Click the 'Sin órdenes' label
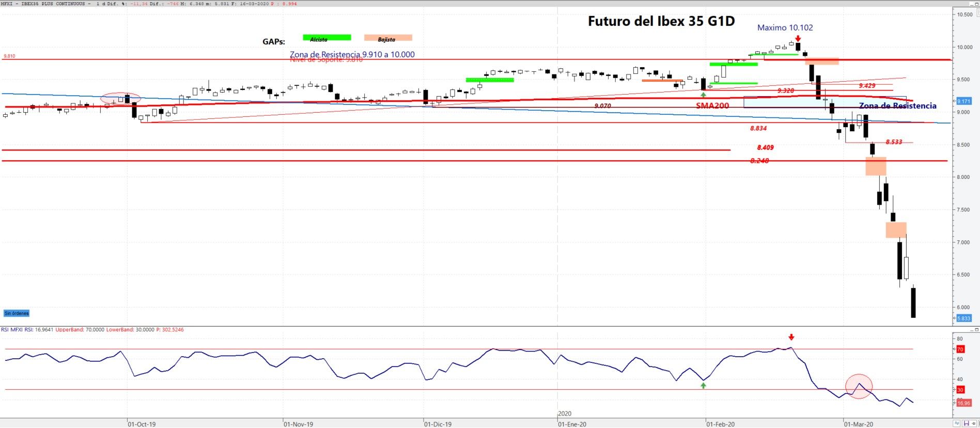This screenshot has height=428, width=980. 17,313
